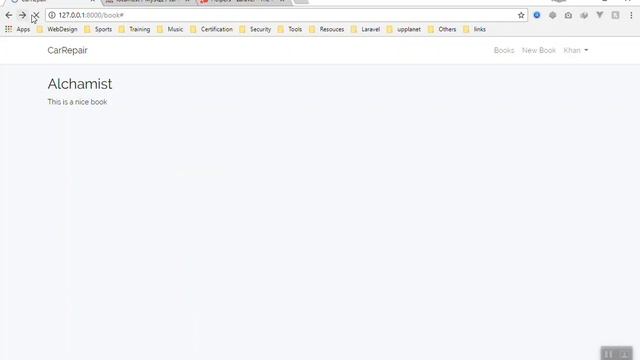
Task: Open the Tools bookmarks folder
Action: click(x=289, y=29)
